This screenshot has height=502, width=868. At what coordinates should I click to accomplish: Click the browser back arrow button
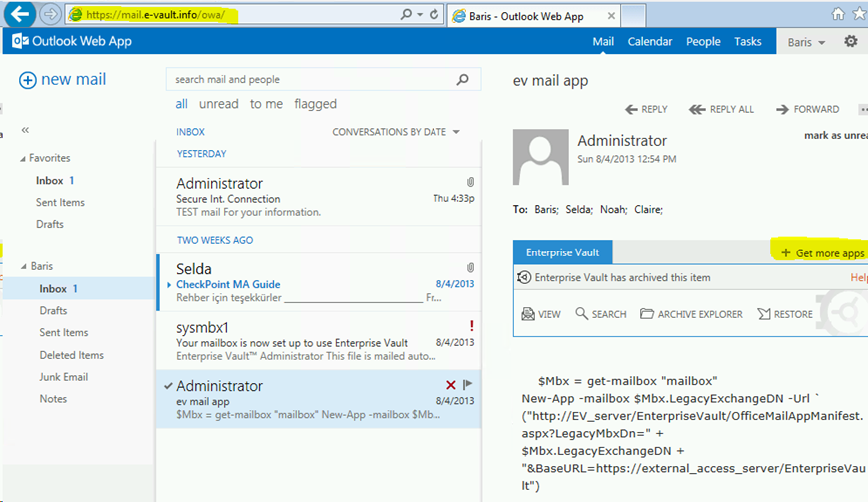click(x=19, y=14)
